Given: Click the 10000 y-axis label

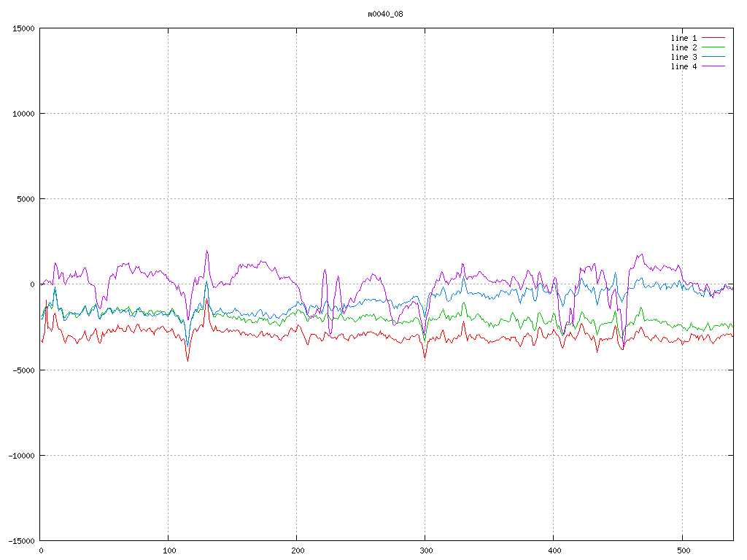Looking at the screenshot, I should coord(24,114).
